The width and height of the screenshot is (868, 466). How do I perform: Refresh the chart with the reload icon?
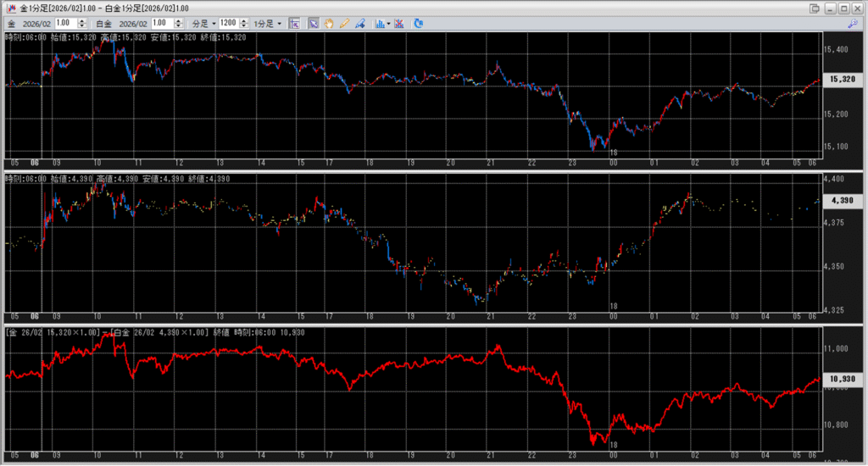click(x=419, y=23)
